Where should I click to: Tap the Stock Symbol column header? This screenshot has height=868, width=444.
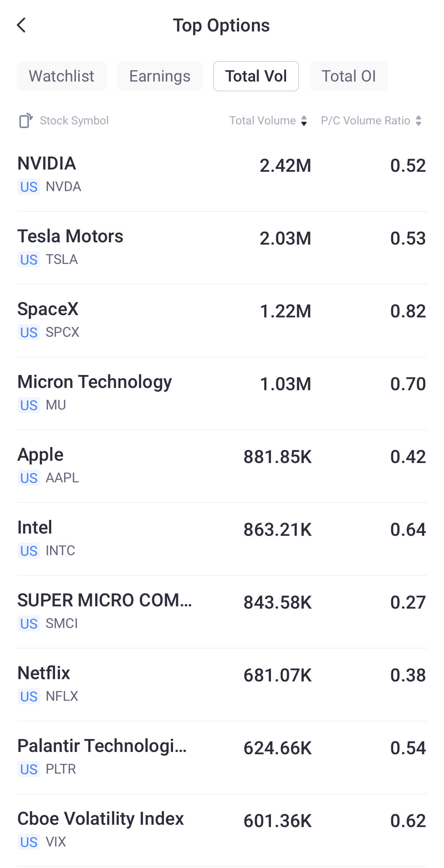point(74,121)
